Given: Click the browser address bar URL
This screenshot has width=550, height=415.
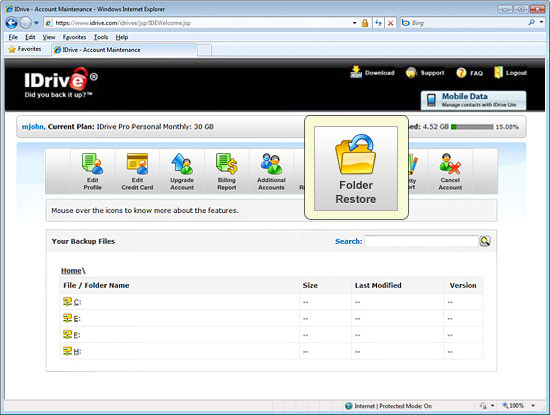Looking at the screenshot, I should point(123,23).
